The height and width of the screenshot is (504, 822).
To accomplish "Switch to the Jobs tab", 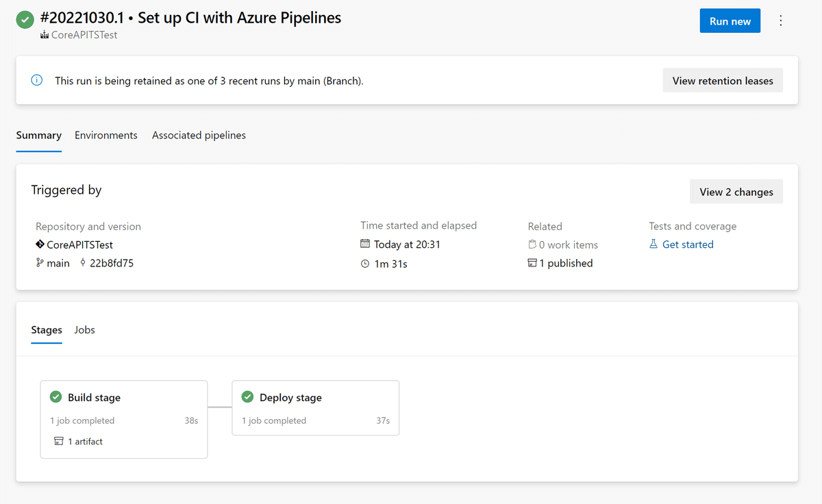I will [84, 330].
